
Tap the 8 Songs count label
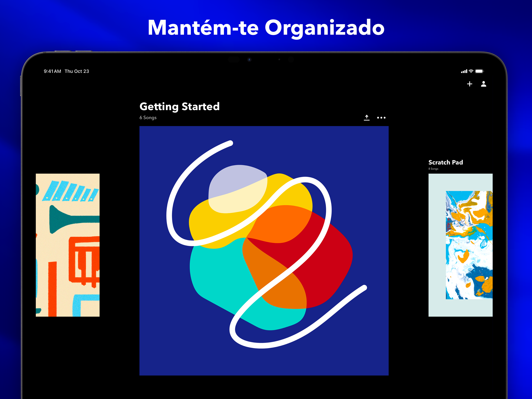point(433,169)
